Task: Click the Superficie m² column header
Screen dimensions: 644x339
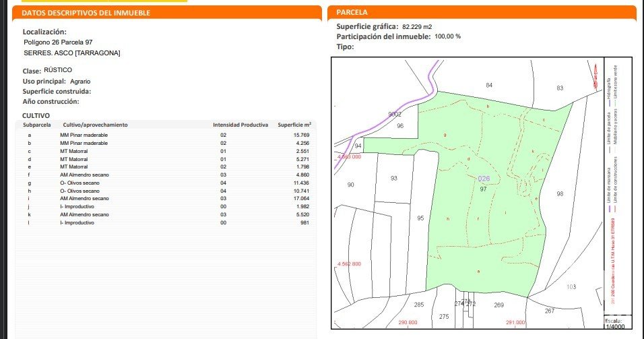Action: point(294,125)
